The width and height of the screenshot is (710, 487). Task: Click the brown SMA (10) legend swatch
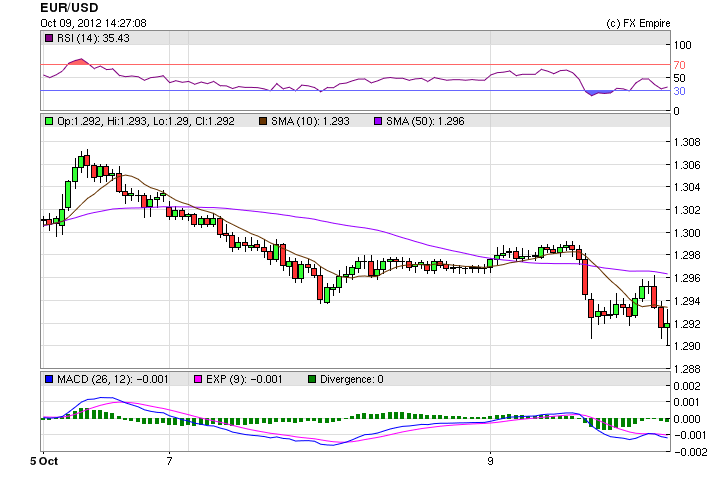point(263,121)
